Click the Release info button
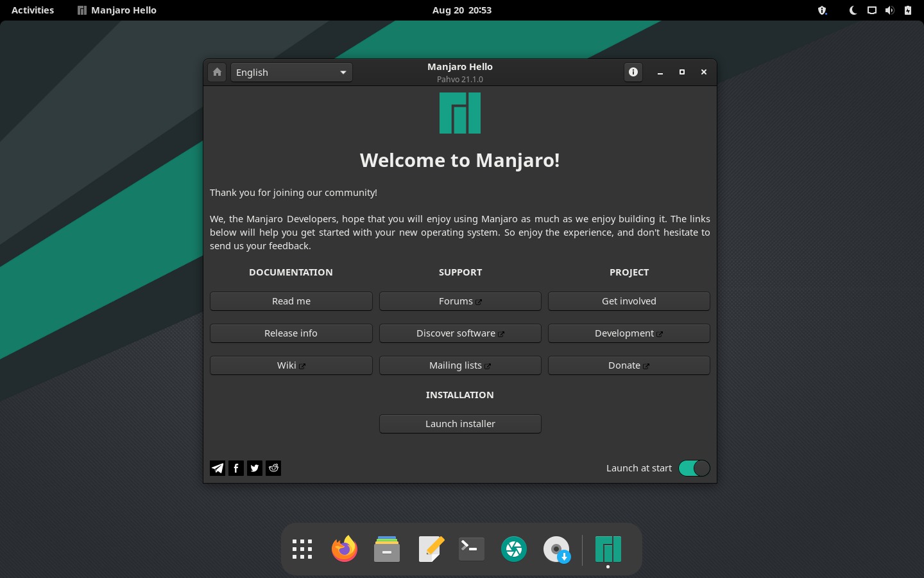Screen dimensions: 924x578 pos(291,333)
